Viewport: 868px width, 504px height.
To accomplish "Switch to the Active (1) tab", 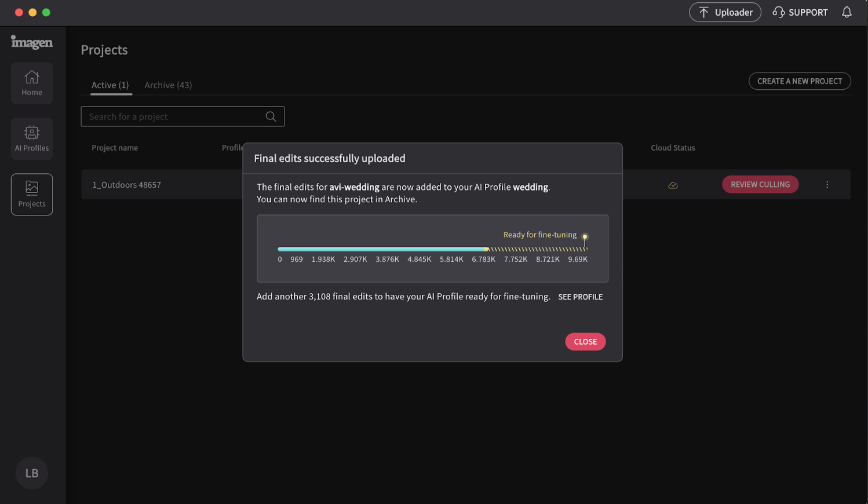I will pyautogui.click(x=110, y=85).
